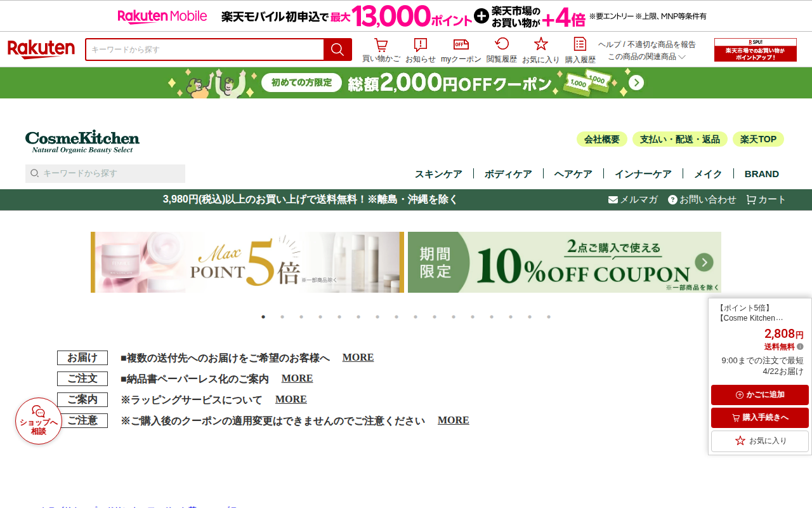The height and width of the screenshot is (508, 812).
Task: Open スキンケア category menu
Action: [x=438, y=174]
